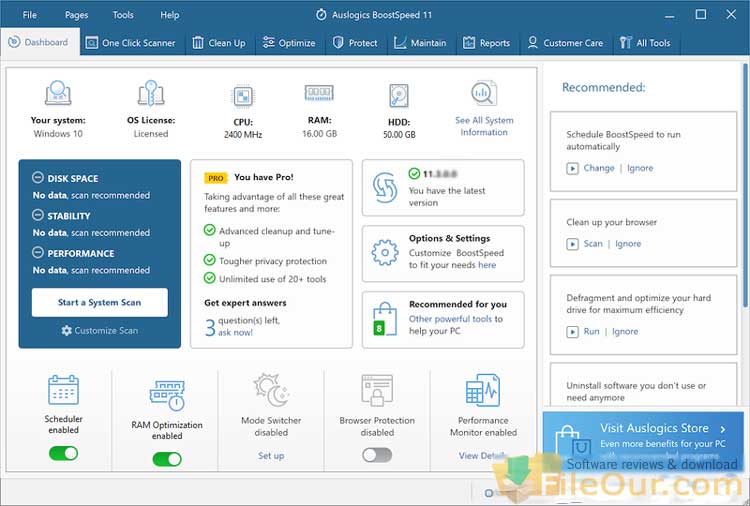Open Customize Scan settings
The width and height of the screenshot is (750, 506).
pyautogui.click(x=99, y=330)
